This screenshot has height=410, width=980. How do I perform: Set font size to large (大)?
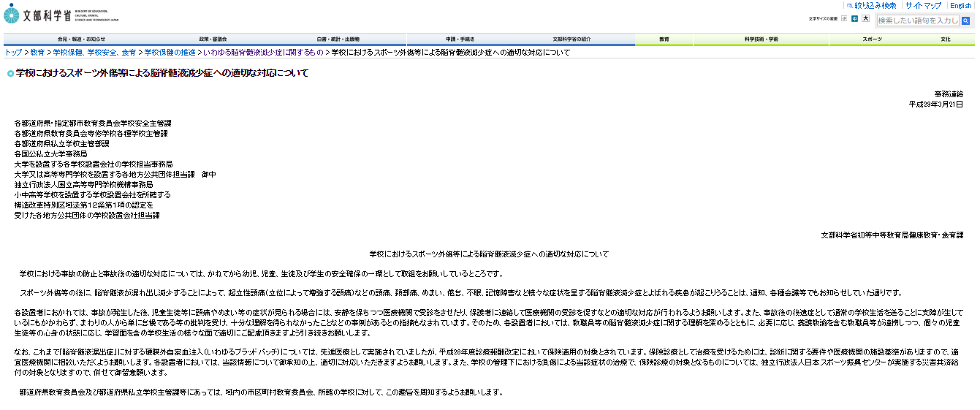pos(865,19)
